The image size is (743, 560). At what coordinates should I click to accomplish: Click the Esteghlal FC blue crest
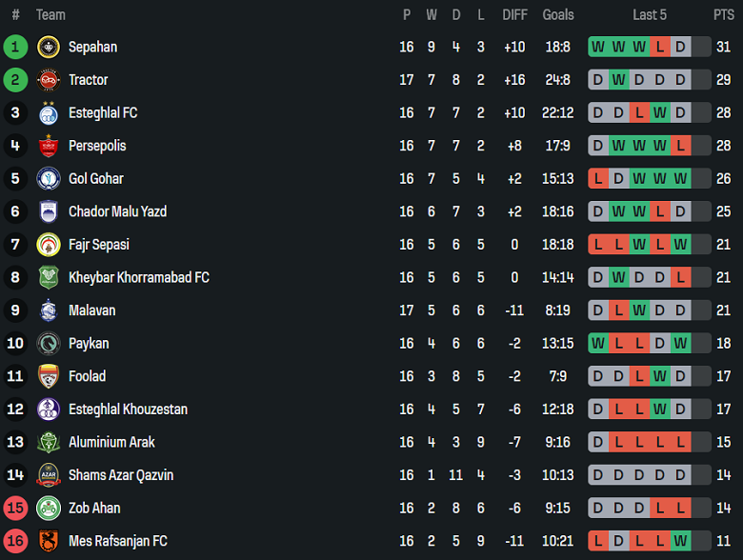(x=49, y=113)
